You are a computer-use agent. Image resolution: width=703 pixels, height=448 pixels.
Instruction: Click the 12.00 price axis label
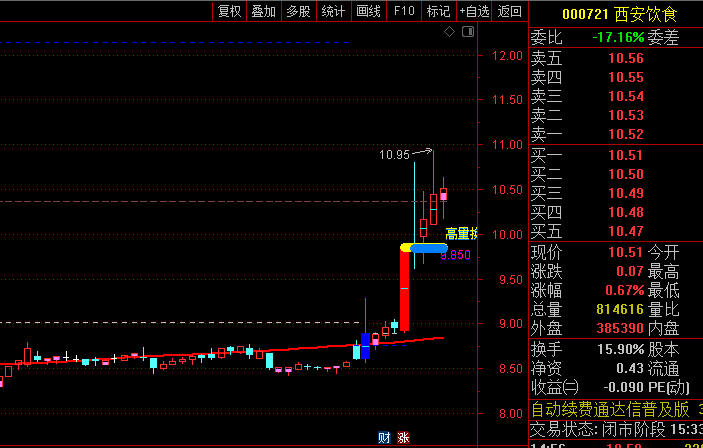pyautogui.click(x=508, y=56)
